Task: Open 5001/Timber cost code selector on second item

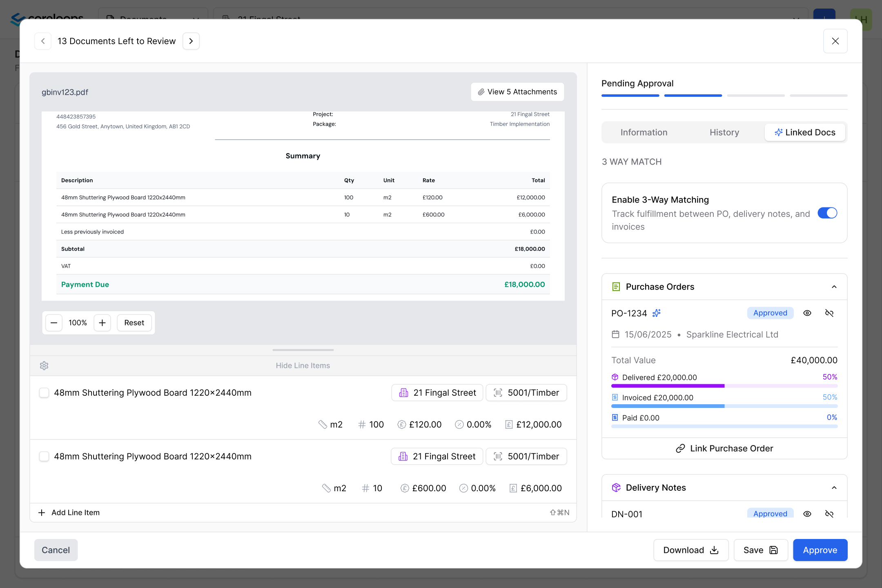Action: click(x=526, y=457)
